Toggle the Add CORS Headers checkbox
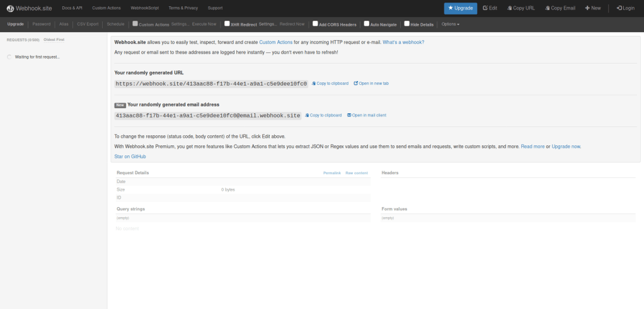The image size is (644, 309). 315,24
